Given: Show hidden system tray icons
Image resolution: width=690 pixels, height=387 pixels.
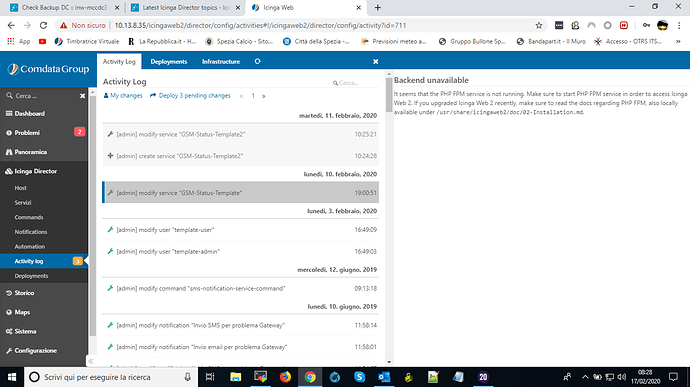Looking at the screenshot, I should [585, 377].
